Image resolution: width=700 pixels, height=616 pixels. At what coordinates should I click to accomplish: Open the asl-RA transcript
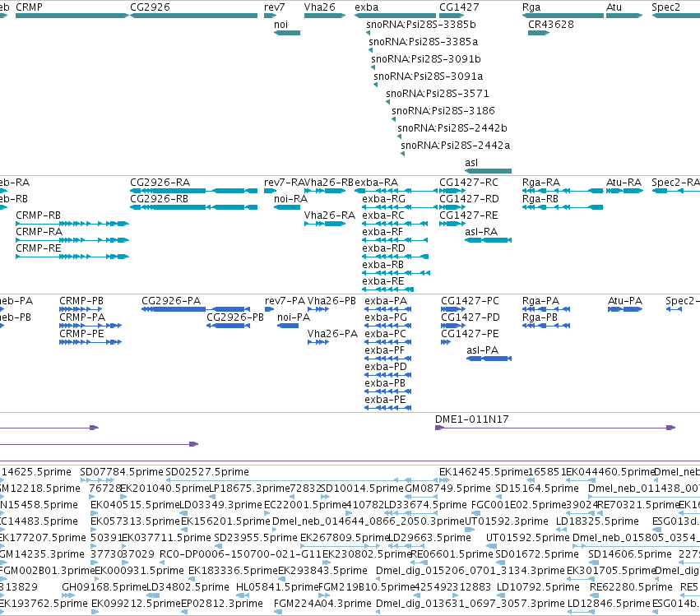click(x=488, y=240)
